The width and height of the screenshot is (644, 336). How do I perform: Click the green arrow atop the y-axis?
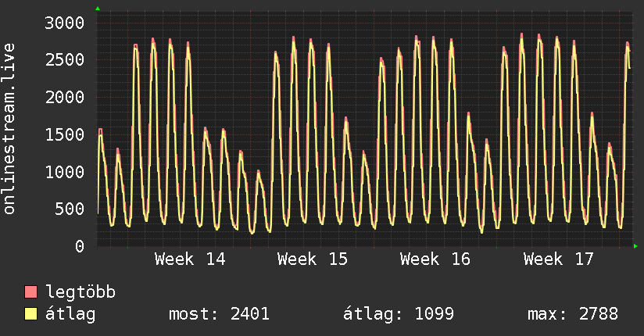tap(98, 9)
